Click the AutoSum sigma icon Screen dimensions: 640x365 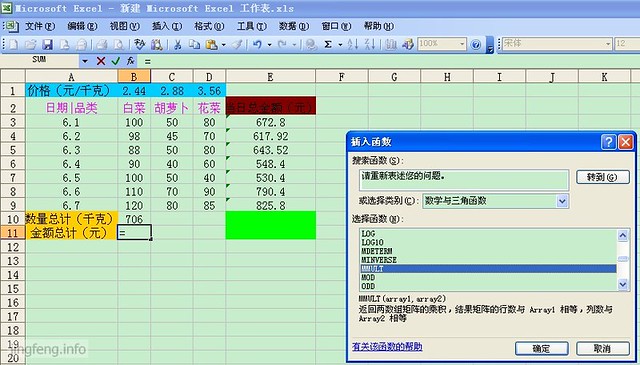[x=328, y=44]
